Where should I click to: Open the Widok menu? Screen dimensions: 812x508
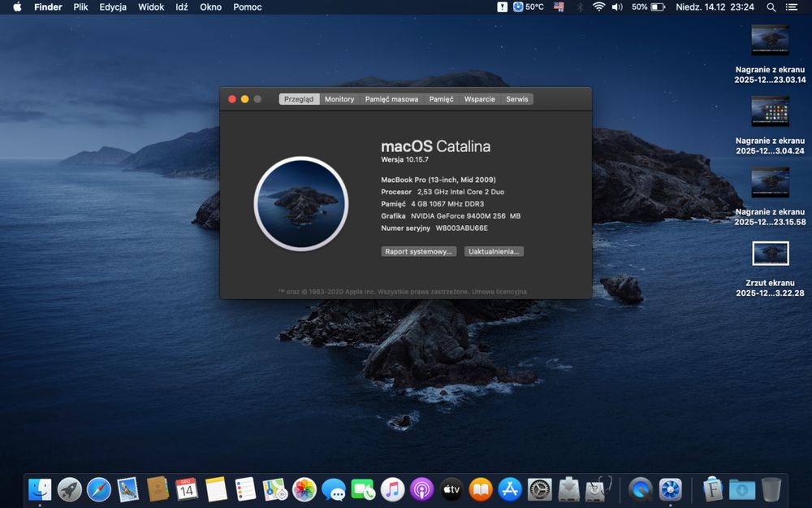pyautogui.click(x=151, y=7)
